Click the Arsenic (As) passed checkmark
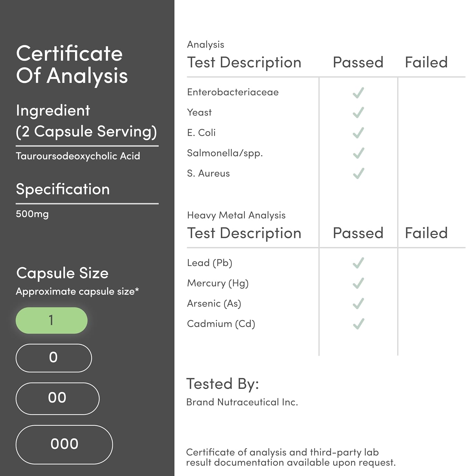 pyautogui.click(x=358, y=304)
